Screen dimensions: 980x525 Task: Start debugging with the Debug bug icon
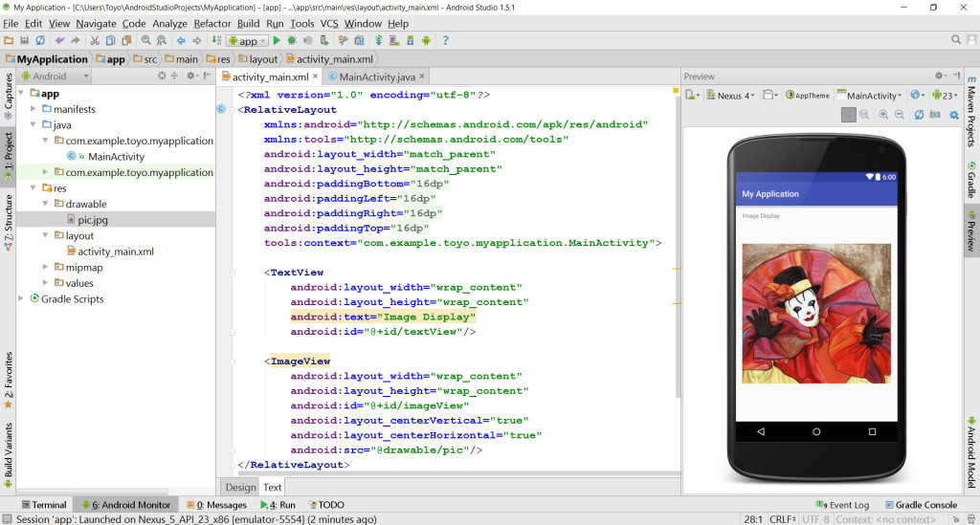292,41
